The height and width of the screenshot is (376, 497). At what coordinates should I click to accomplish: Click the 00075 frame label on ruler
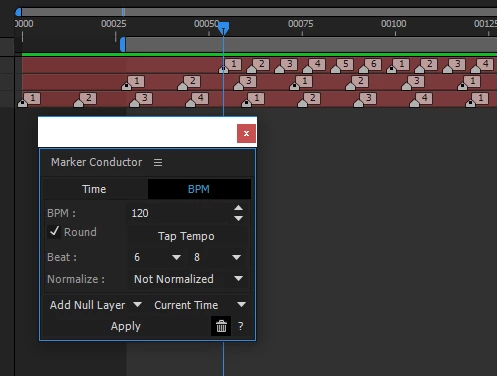[301, 24]
